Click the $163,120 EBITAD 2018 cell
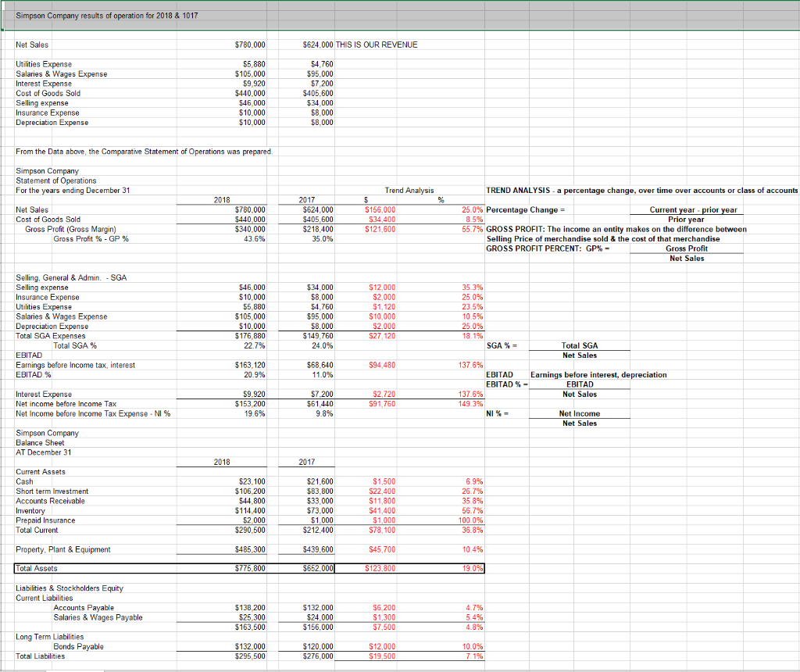This screenshot has height=672, width=800. point(250,366)
